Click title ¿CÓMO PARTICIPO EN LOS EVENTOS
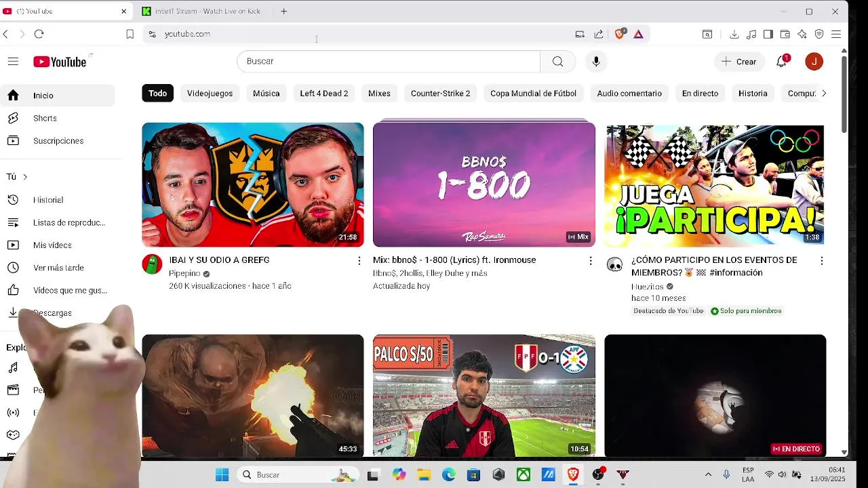Image resolution: width=868 pixels, height=488 pixels. pos(714,266)
